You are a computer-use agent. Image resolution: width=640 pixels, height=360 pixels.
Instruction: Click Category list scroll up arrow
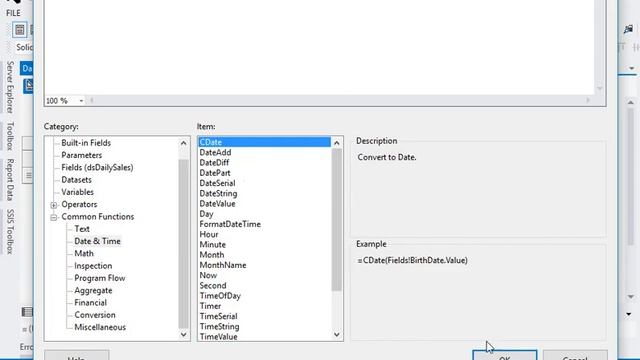183,143
